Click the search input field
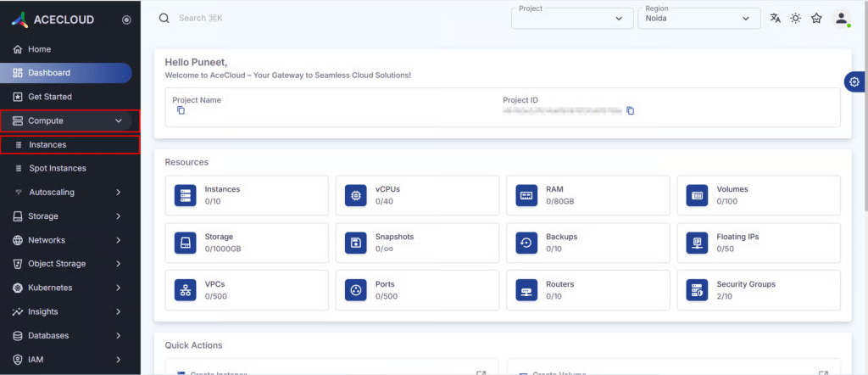 tap(254, 18)
